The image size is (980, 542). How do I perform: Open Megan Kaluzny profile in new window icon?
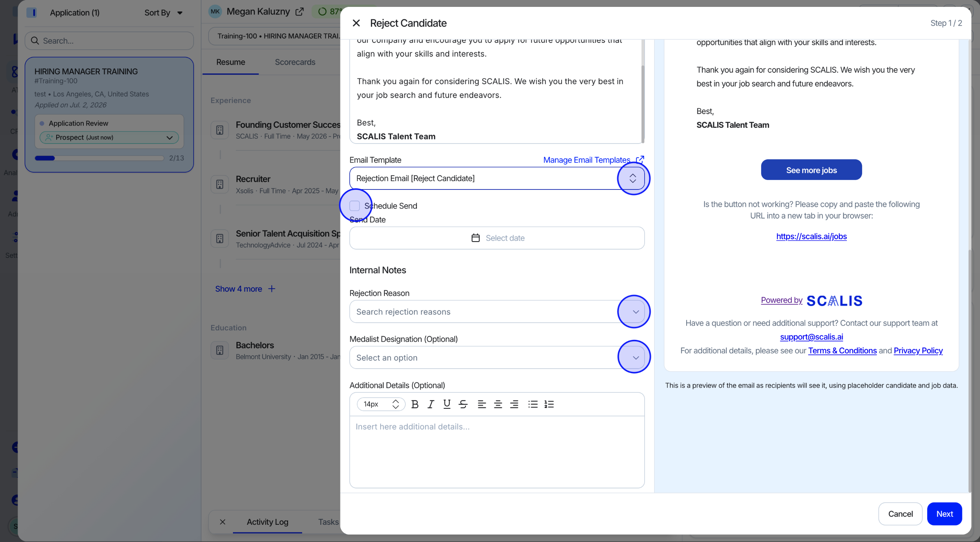point(300,12)
